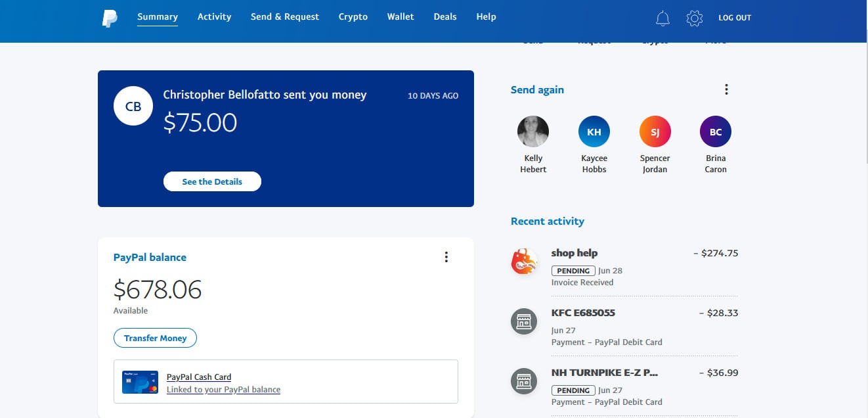Open the Crypto tab
The width and height of the screenshot is (868, 418).
click(x=353, y=16)
